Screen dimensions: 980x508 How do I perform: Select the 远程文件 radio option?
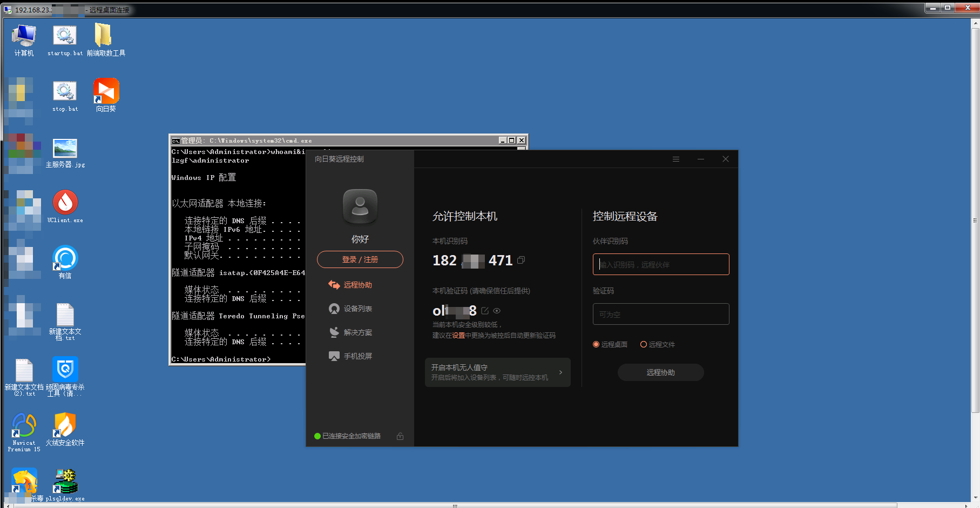(x=644, y=344)
